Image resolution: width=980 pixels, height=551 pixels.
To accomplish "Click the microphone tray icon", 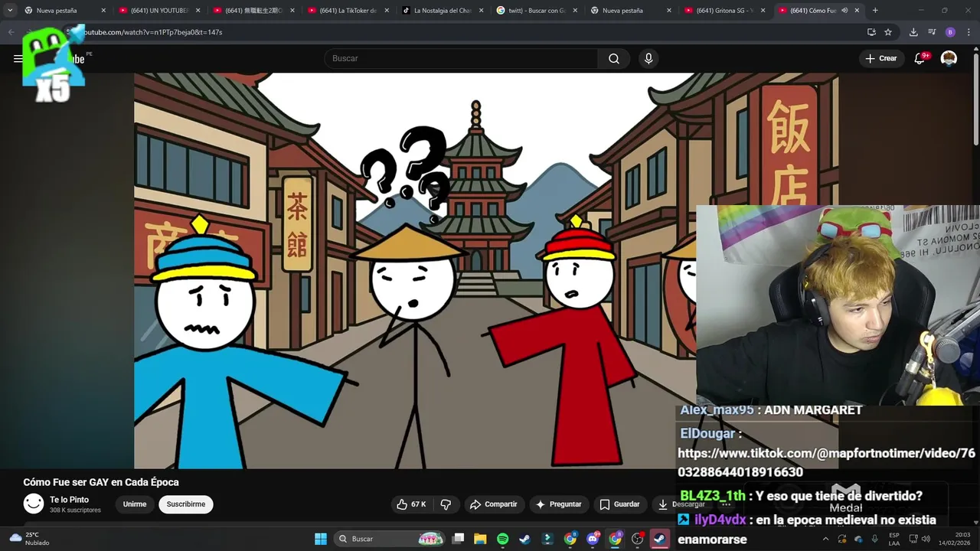I will [x=875, y=539].
